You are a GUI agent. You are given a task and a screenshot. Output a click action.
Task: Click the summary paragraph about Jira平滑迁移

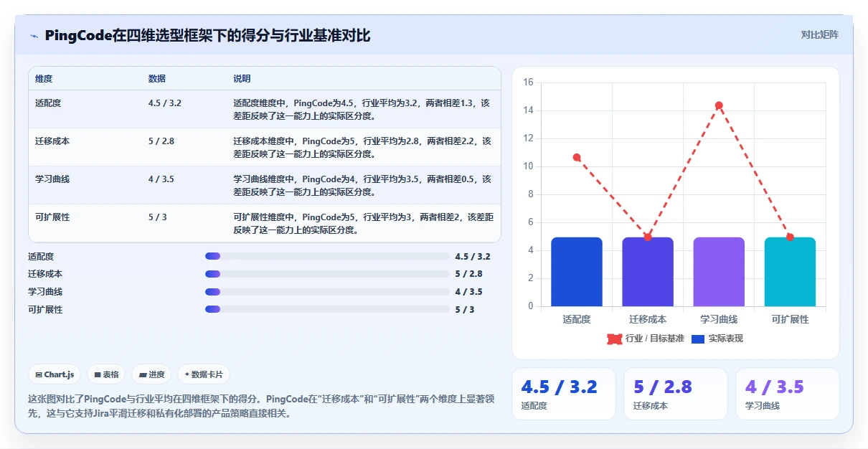[261, 405]
